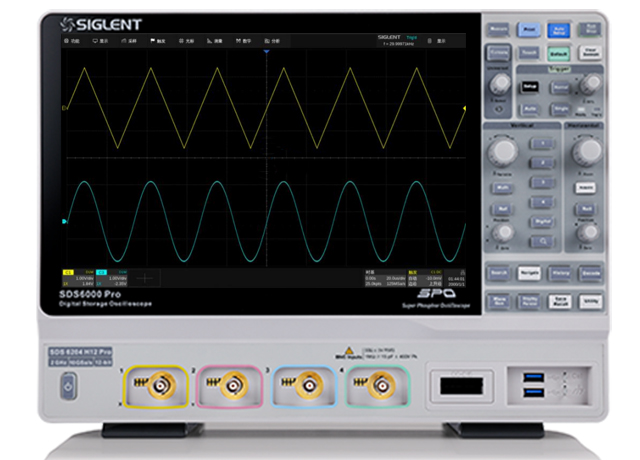The height and width of the screenshot is (460, 640).
Task: Click the white Navigate button
Action: (x=529, y=273)
